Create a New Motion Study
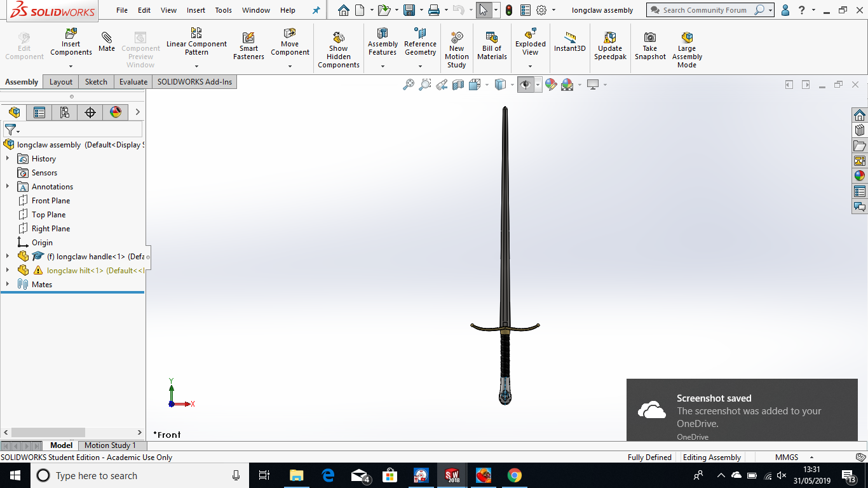 [x=456, y=50]
